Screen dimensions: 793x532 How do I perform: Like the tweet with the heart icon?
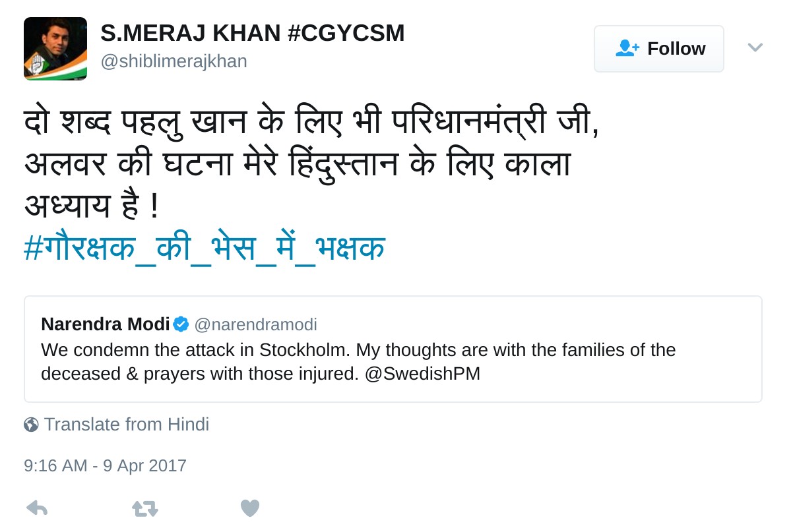coord(249,508)
